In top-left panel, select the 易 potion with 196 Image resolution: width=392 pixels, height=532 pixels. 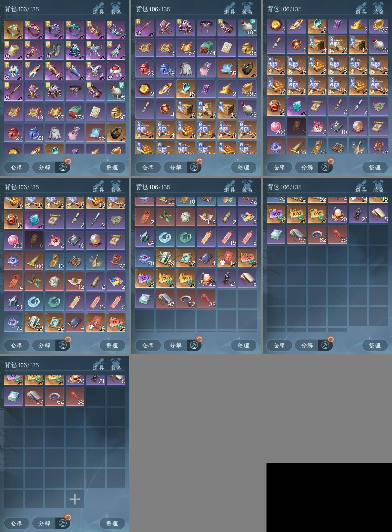[116, 92]
